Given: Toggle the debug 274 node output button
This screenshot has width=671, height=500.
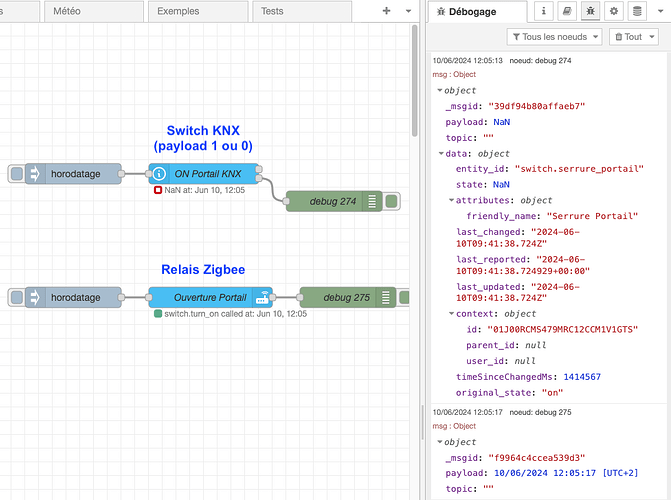Looking at the screenshot, I should coord(392,201).
